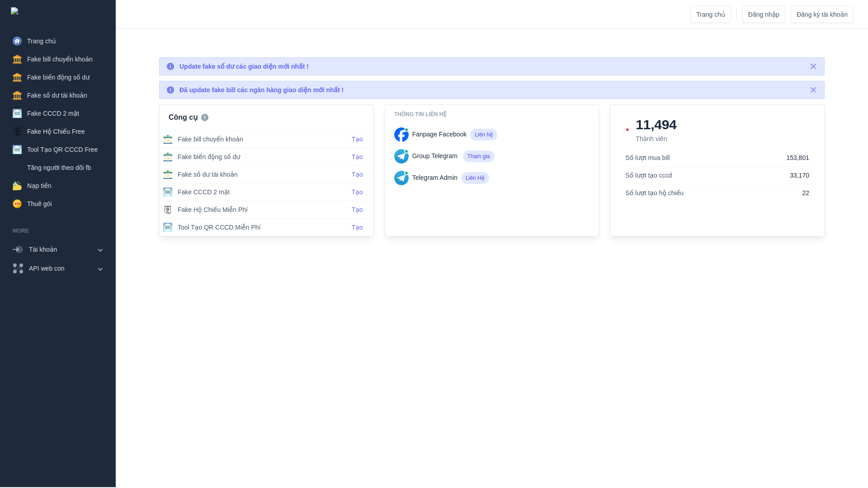Click the Tool Tạo QR CCCD Miễn Phí row icon
The height and width of the screenshot is (488, 868).
[x=168, y=227]
